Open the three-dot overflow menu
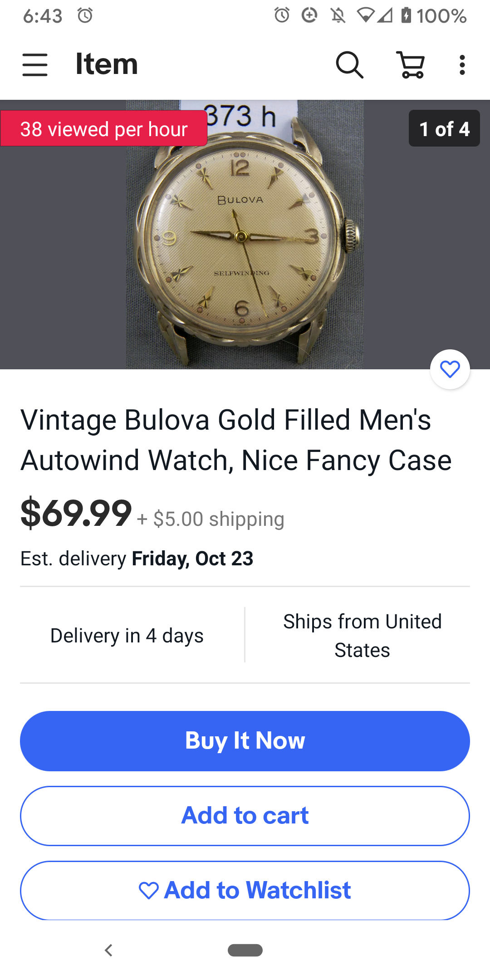The image size is (490, 980). click(x=462, y=65)
